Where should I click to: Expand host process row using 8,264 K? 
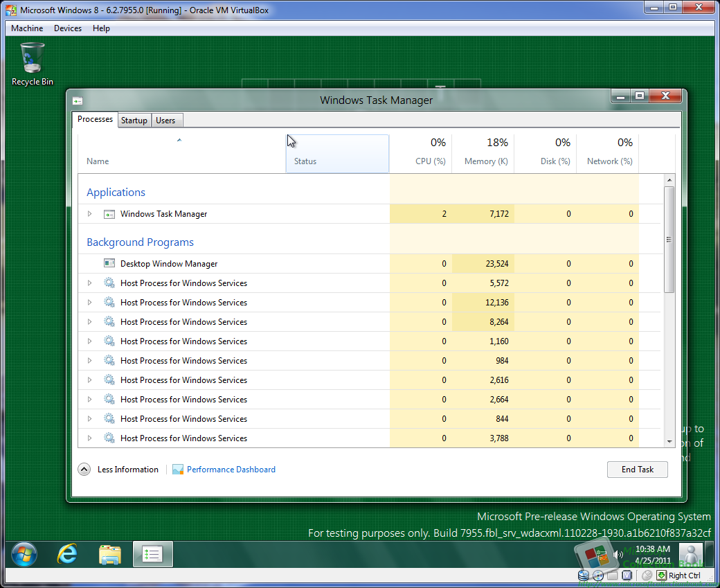[x=89, y=321]
